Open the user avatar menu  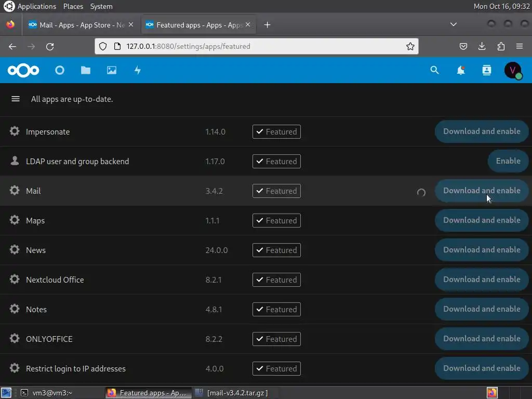click(x=513, y=70)
